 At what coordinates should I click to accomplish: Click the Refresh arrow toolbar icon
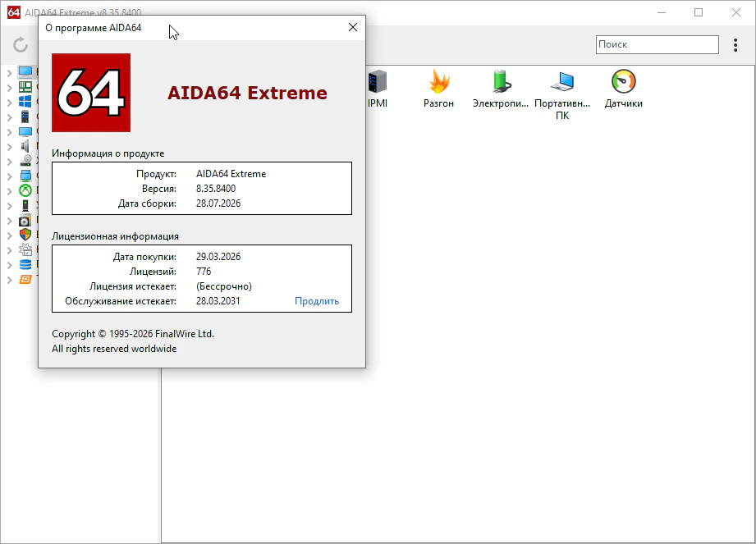tap(21, 45)
